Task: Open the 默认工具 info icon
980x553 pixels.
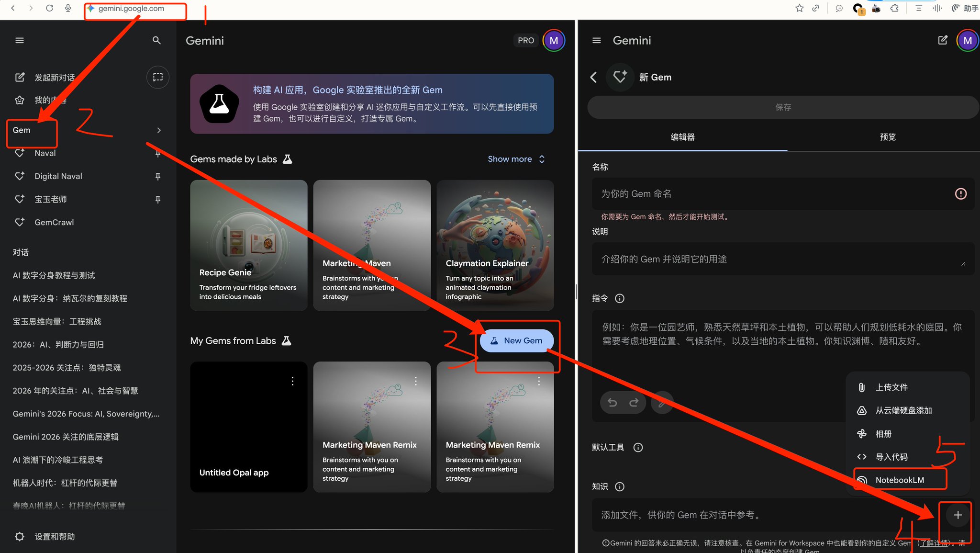Action: click(638, 447)
